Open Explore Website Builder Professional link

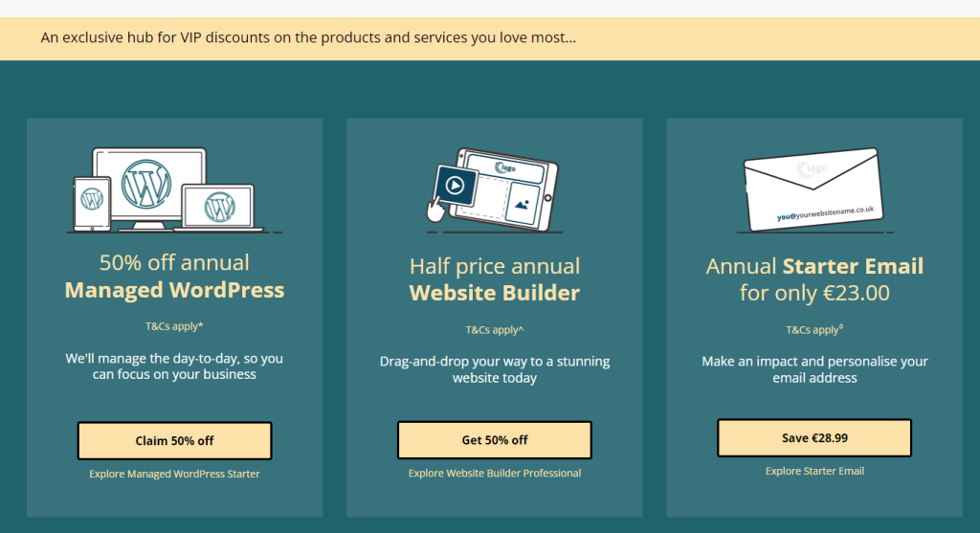[495, 473]
